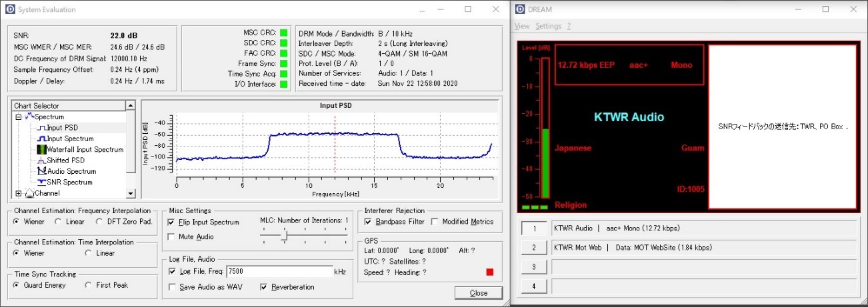Image resolution: width=868 pixels, height=307 pixels.
Task: Toggle Log File checkbox
Action: tap(173, 271)
